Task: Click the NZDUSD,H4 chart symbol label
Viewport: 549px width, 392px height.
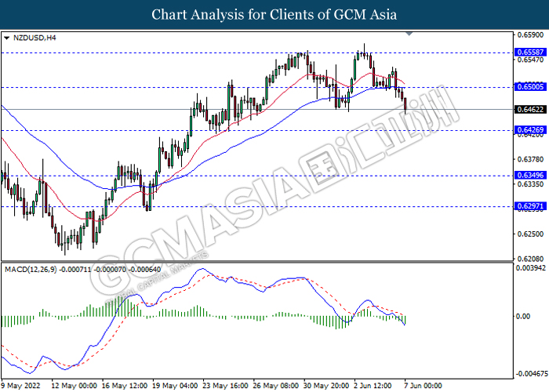Action: (35, 38)
